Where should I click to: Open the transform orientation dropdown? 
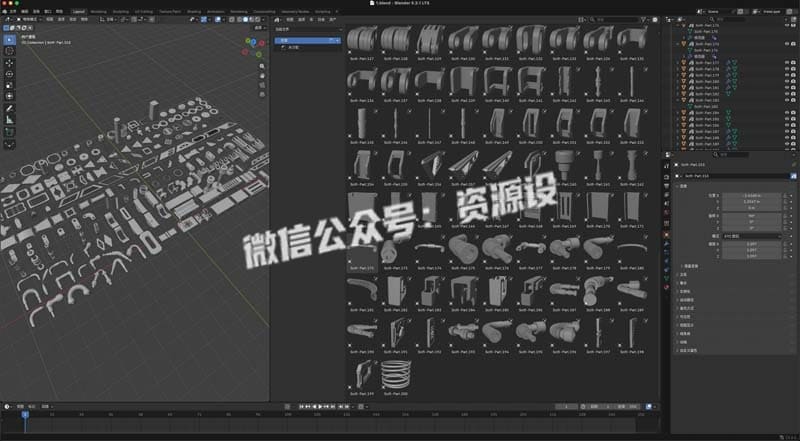coord(109,19)
